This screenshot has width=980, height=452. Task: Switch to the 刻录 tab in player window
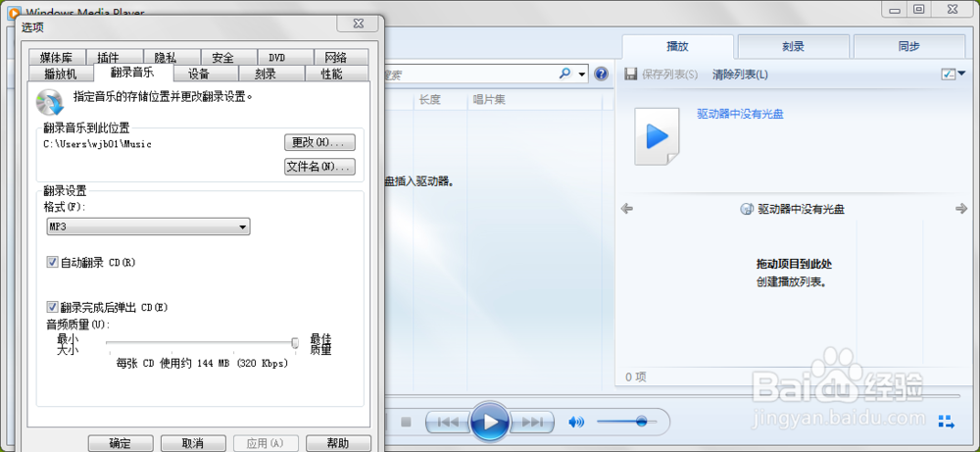(x=793, y=46)
